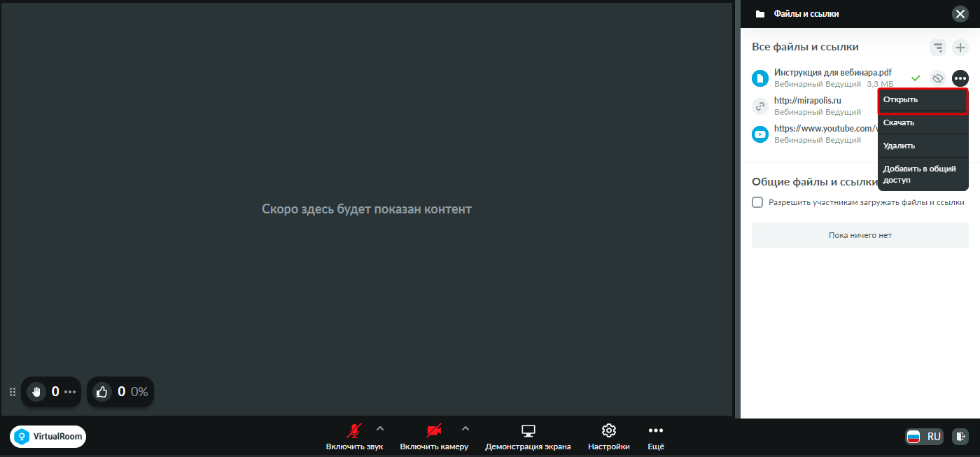Expand microphone options chevron

tap(380, 428)
